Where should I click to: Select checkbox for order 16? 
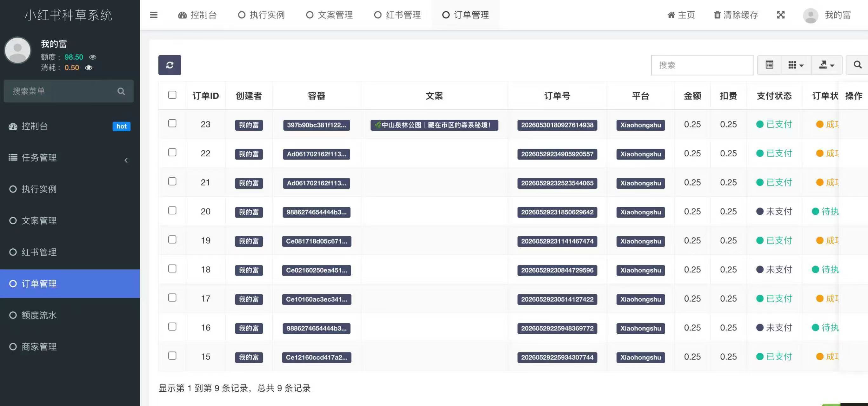click(x=172, y=327)
